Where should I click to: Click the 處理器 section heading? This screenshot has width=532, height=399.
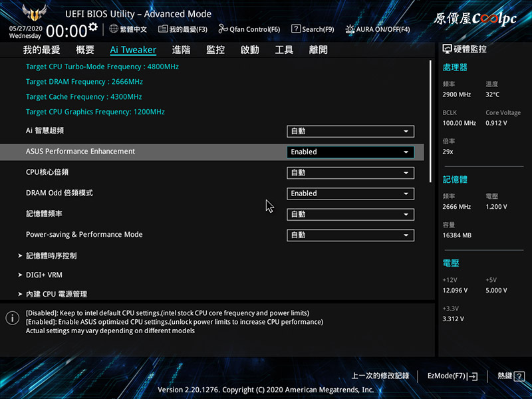point(455,67)
